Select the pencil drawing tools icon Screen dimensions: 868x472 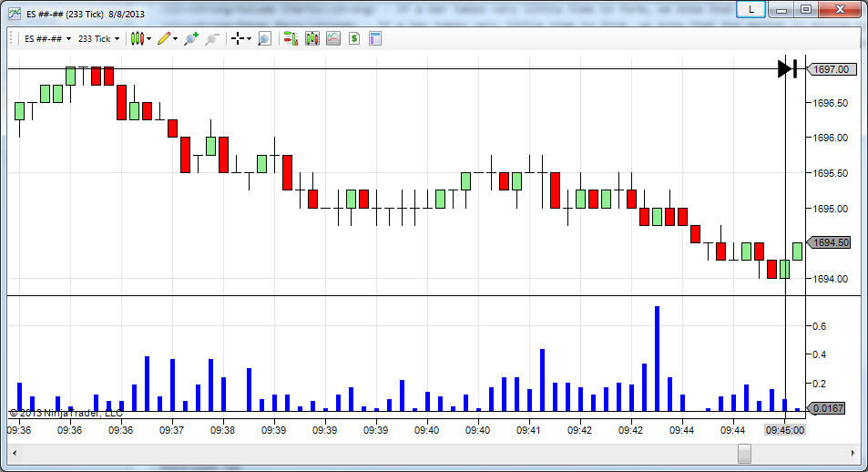coord(163,39)
